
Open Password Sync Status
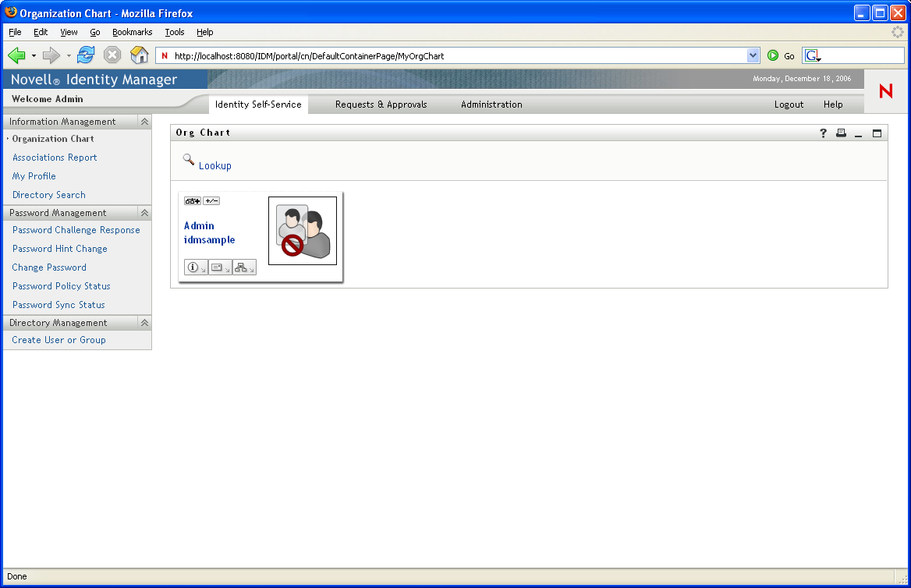click(58, 304)
